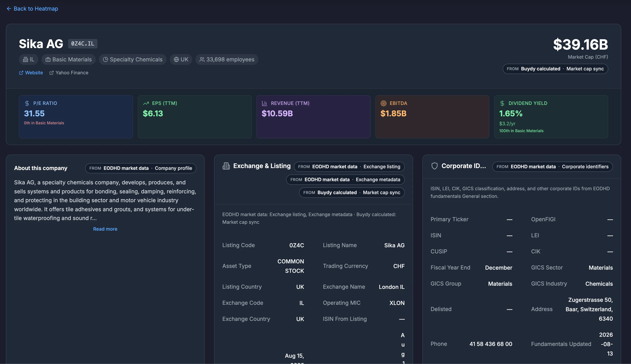Click the Company profile source badge
Viewport: 631px width, 364px height.
click(x=140, y=168)
